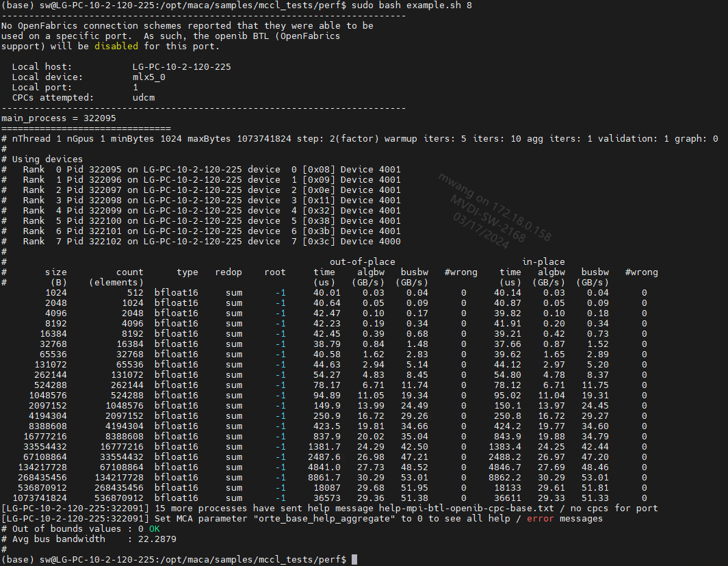Viewport: 728px width, 566px height.
Task: Click 'maxBytes' in the parameter header line
Action: (x=209, y=139)
